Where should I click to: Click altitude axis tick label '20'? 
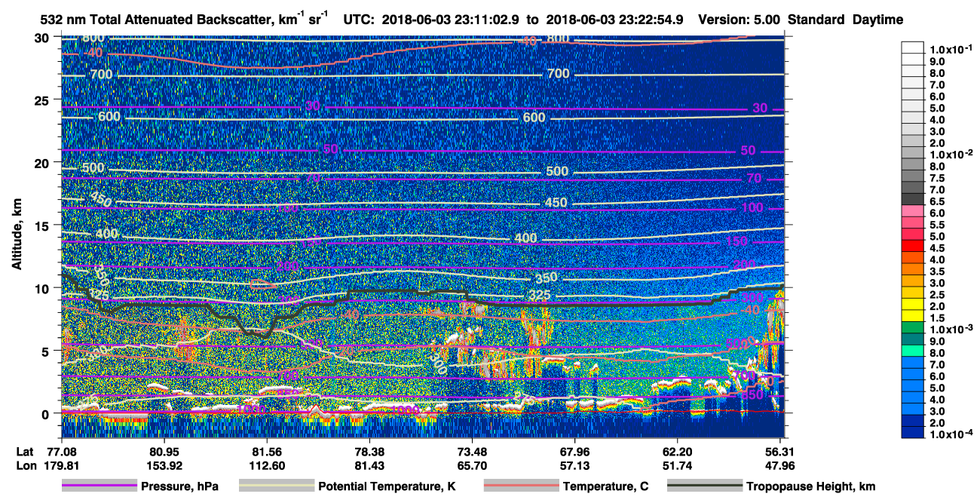coord(44,163)
